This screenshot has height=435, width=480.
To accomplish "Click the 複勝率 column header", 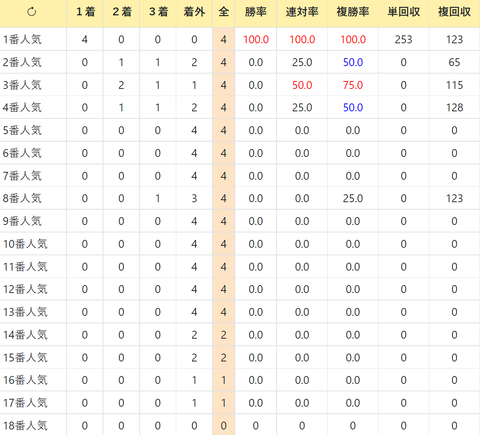I will (x=353, y=12).
